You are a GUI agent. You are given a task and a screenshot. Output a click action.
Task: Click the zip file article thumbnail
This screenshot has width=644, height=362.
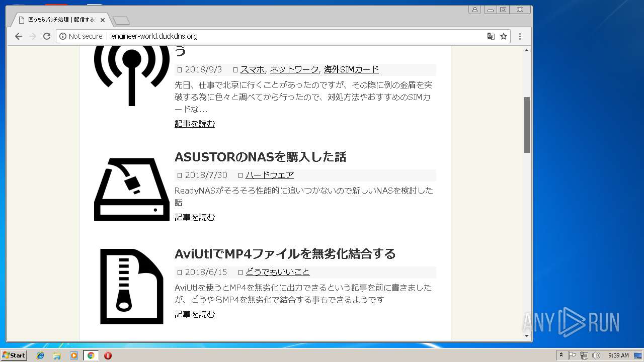click(x=132, y=286)
